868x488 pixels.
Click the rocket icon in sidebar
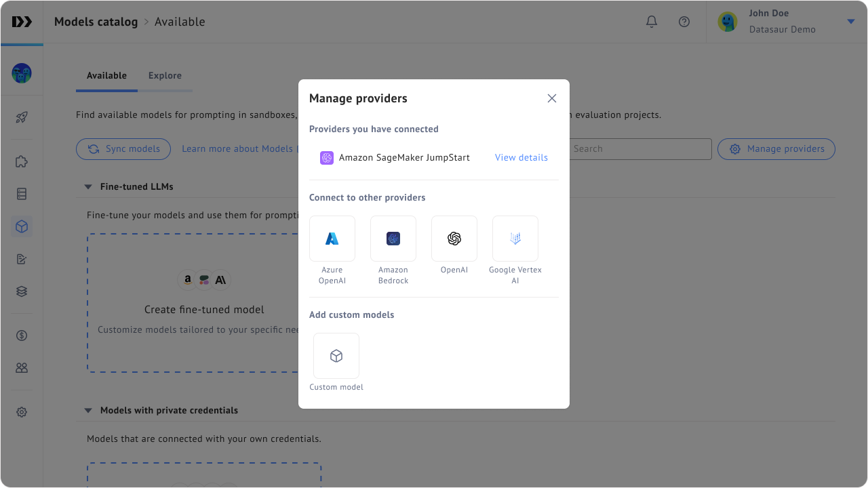click(22, 117)
